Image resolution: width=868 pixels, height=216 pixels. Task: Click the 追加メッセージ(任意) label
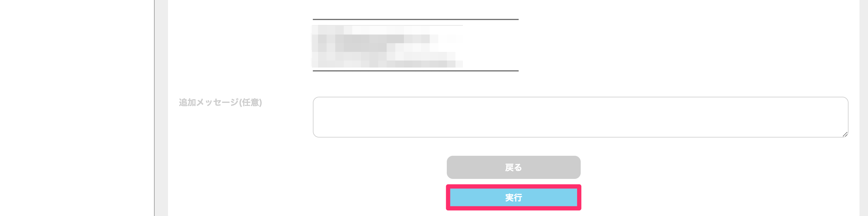220,103
